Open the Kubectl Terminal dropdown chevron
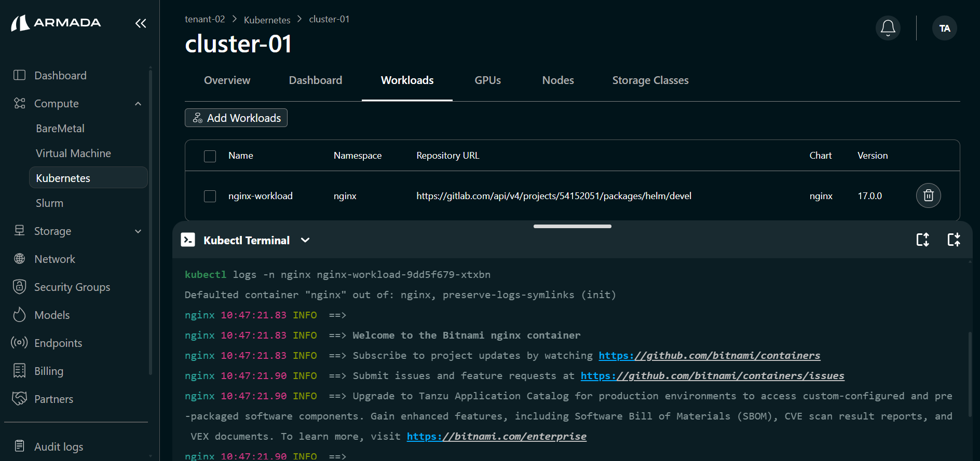The width and height of the screenshot is (980, 461). pos(305,240)
